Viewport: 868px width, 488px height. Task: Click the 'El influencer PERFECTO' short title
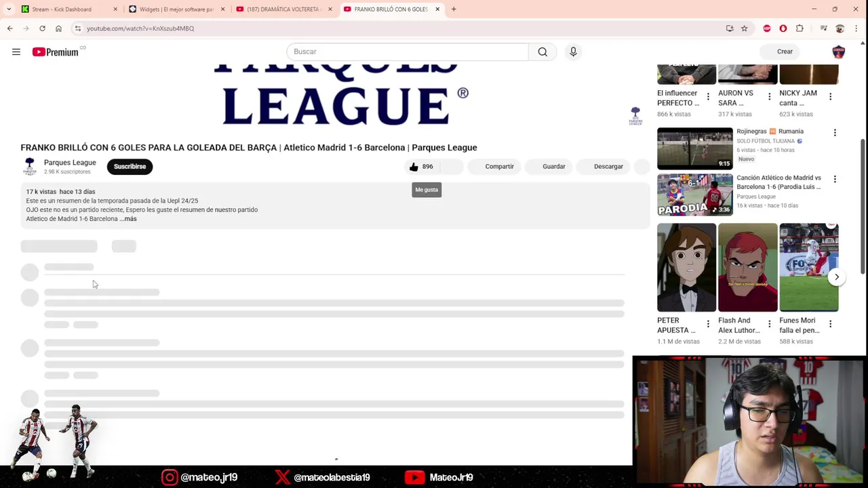coord(677,98)
